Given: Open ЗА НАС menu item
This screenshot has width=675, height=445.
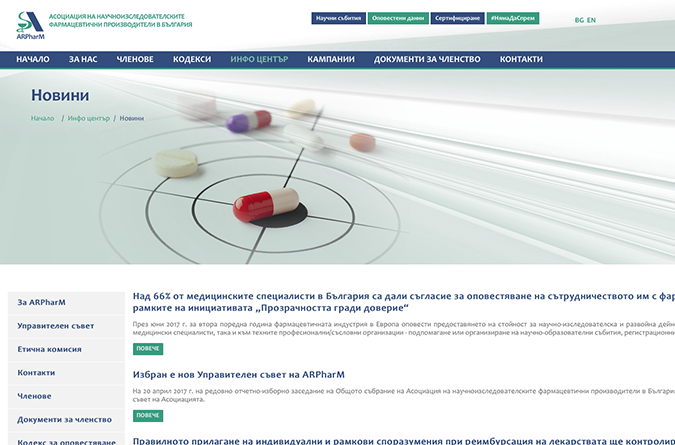Looking at the screenshot, I should point(83,59).
